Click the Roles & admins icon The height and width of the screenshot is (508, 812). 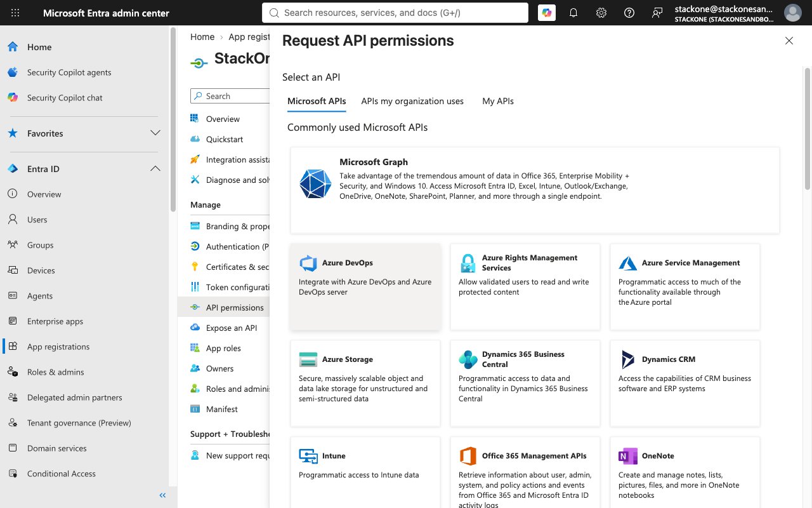tap(13, 372)
